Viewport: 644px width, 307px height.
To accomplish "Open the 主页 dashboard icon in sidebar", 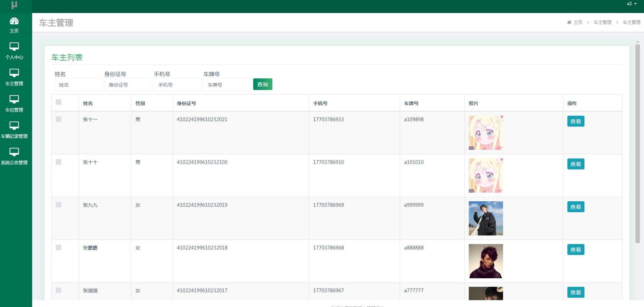I will point(14,21).
